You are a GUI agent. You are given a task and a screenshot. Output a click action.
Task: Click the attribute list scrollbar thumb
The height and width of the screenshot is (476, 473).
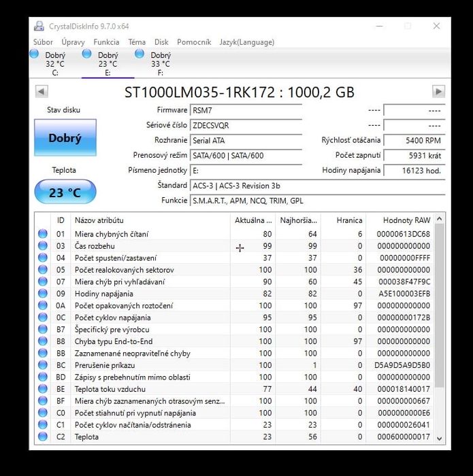pyautogui.click(x=439, y=305)
